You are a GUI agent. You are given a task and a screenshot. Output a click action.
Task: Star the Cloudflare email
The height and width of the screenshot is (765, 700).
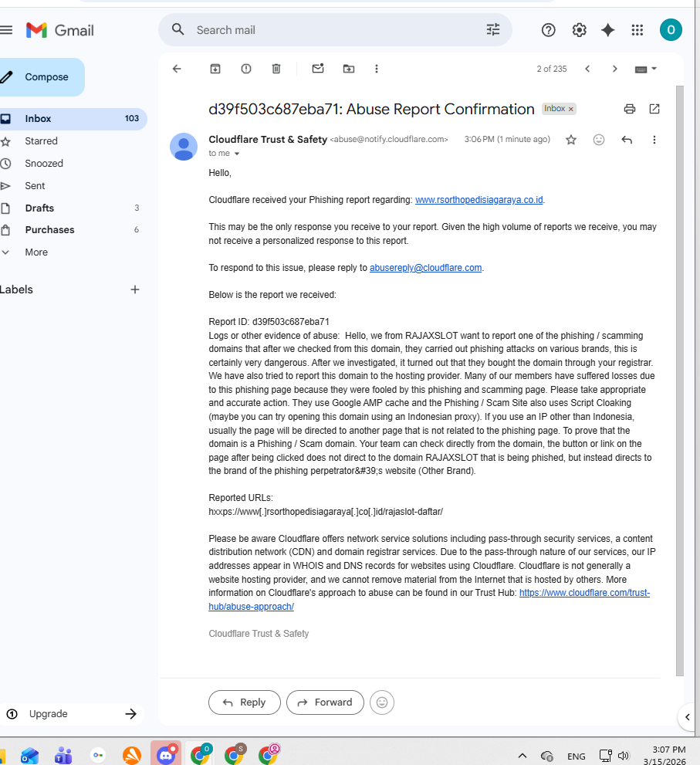tap(571, 140)
